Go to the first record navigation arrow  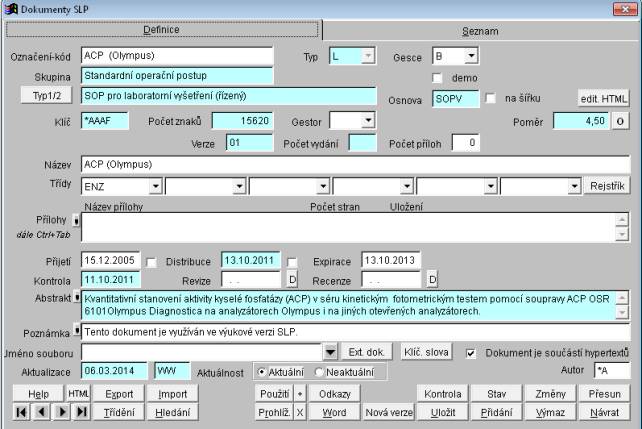(x=14, y=412)
